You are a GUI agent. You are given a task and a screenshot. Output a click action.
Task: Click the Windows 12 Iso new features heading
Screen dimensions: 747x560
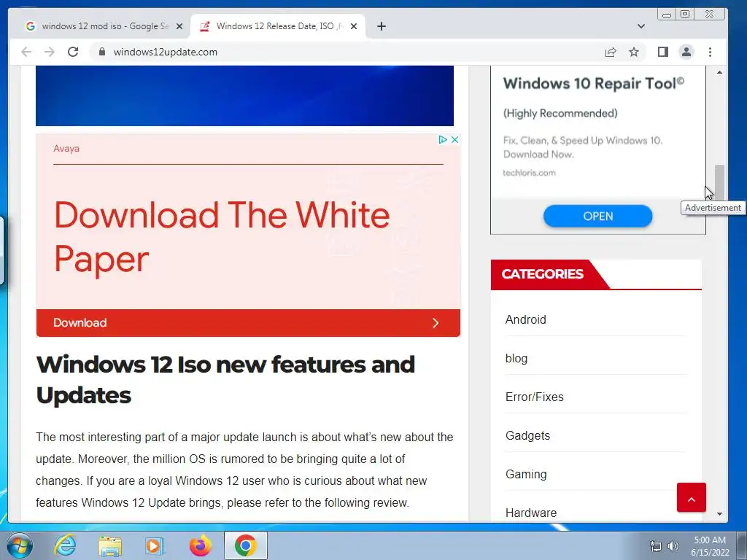[225, 379]
